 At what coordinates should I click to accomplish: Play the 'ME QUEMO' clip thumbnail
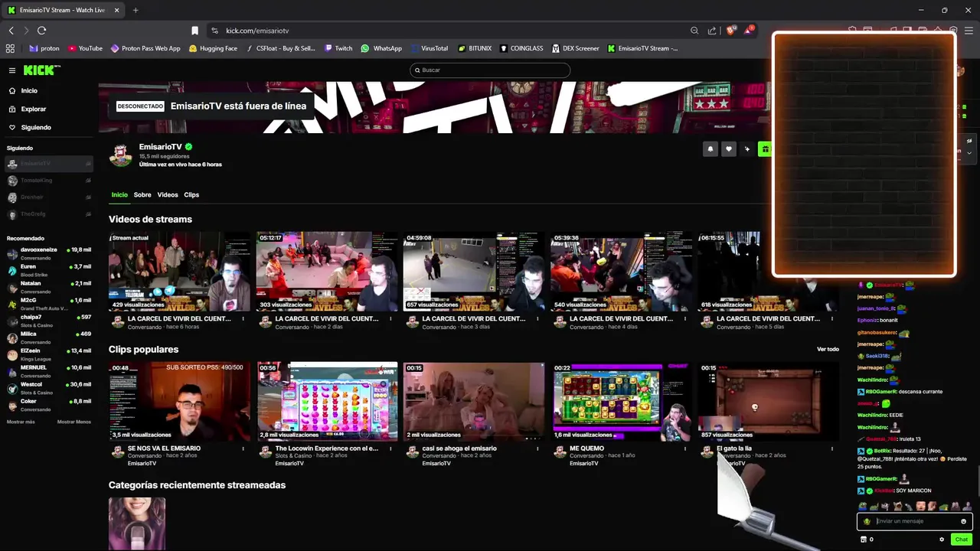pyautogui.click(x=622, y=401)
